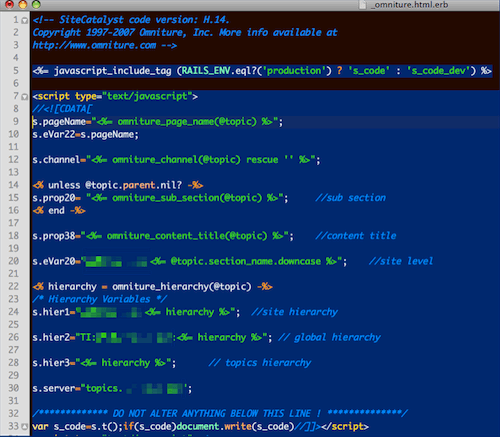The height and width of the screenshot is (437, 500).
Task: Click the 's_code_dev' string on line 5
Action: [x=438, y=71]
